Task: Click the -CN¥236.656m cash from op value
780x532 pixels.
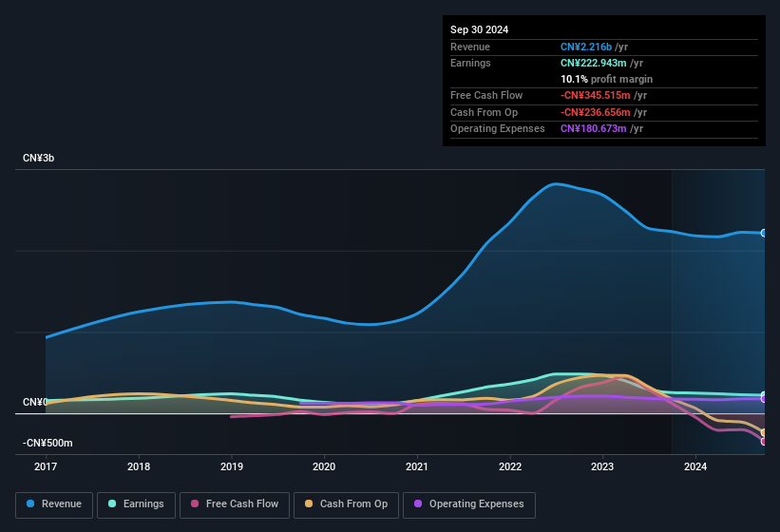Action: 596,112
